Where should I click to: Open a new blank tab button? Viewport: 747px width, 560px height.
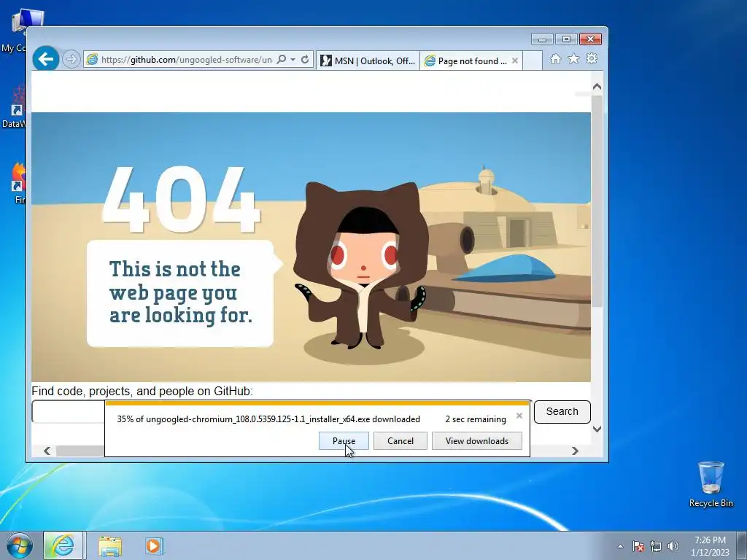pos(533,61)
